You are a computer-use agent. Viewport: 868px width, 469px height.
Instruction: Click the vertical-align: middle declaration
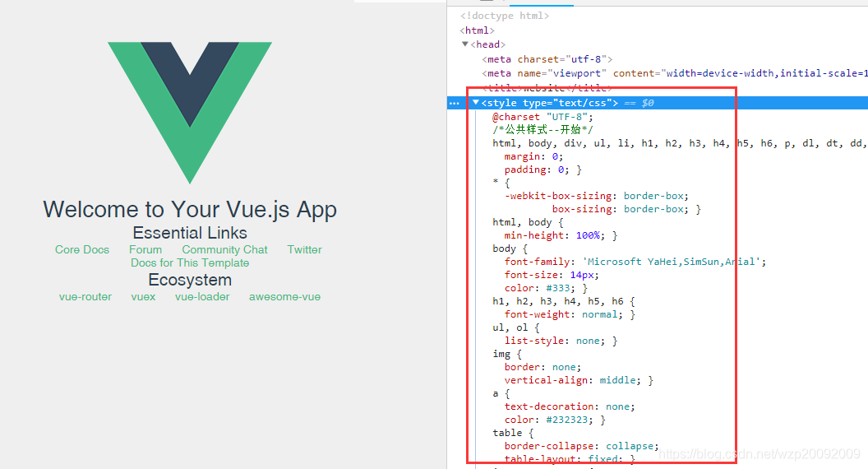pyautogui.click(x=572, y=380)
